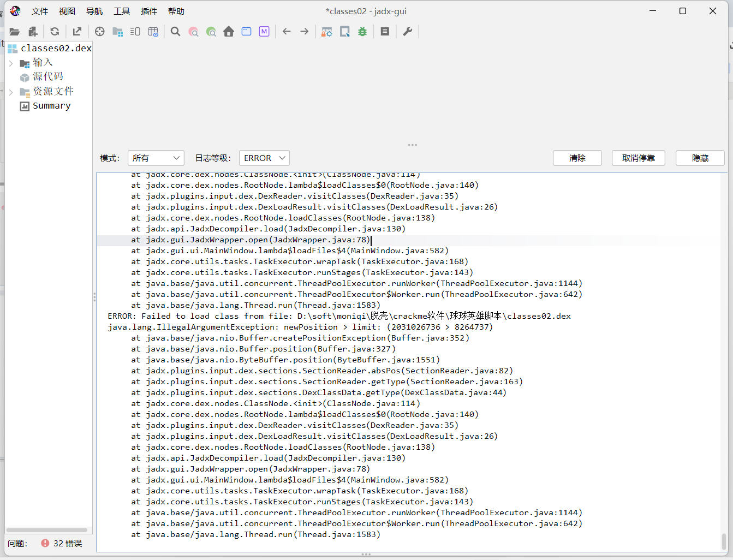The width and height of the screenshot is (733, 560).
Task: Select the classes02.dex root node
Action: (50, 48)
